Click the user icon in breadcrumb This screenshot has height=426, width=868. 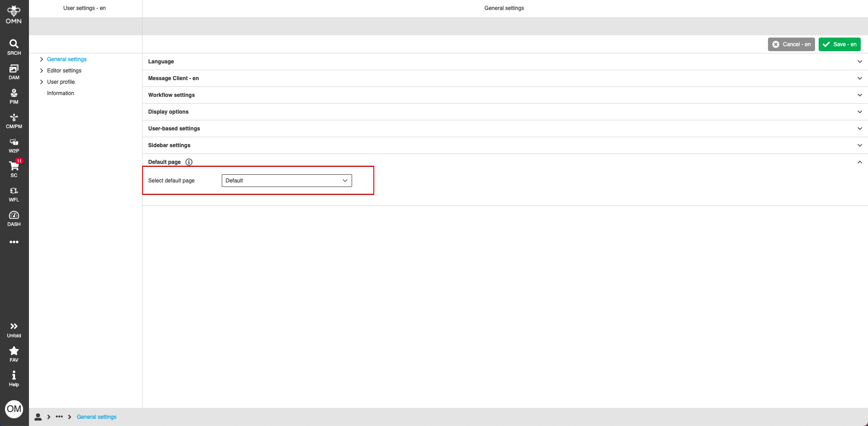[38, 417]
